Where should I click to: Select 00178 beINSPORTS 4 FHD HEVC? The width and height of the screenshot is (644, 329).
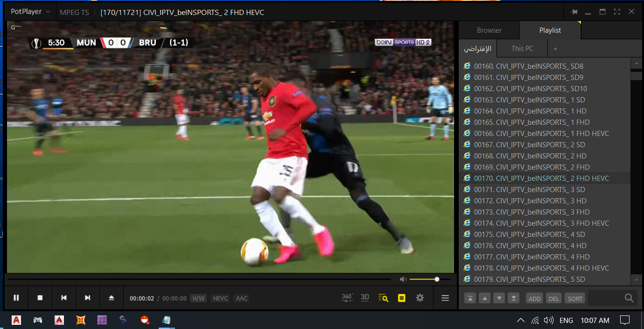coord(545,268)
